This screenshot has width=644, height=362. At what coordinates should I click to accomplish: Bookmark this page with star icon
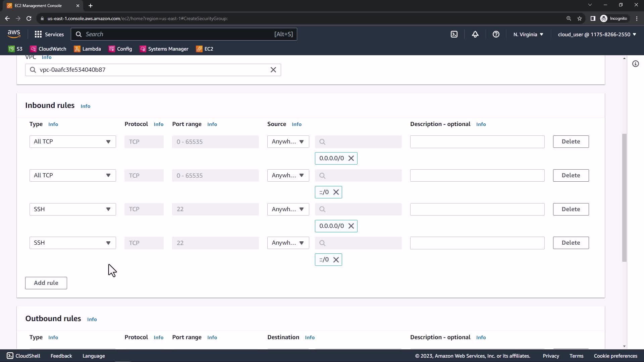point(579,18)
